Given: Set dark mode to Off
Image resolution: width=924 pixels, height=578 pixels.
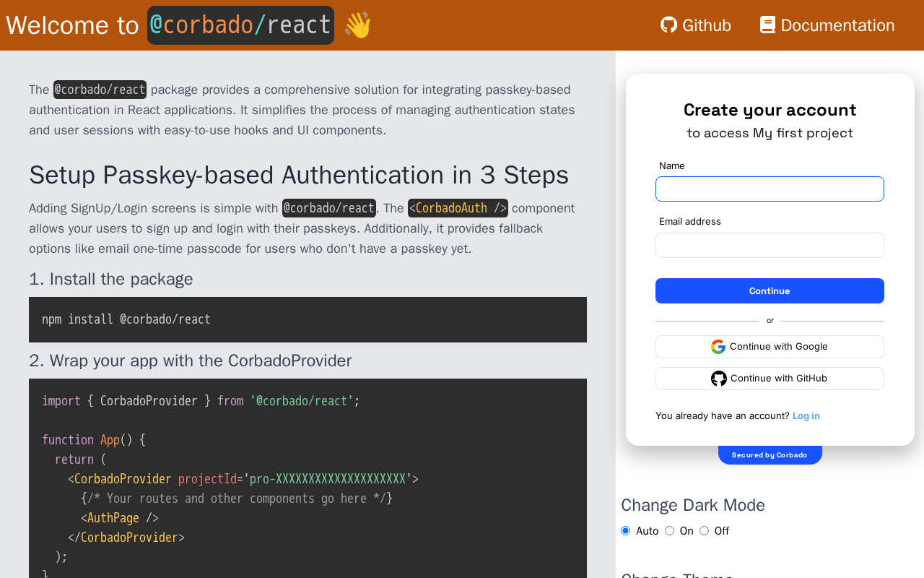Looking at the screenshot, I should coord(705,531).
